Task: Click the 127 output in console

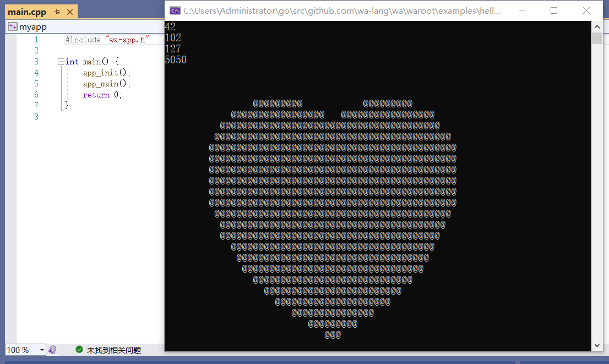Action: click(x=173, y=48)
